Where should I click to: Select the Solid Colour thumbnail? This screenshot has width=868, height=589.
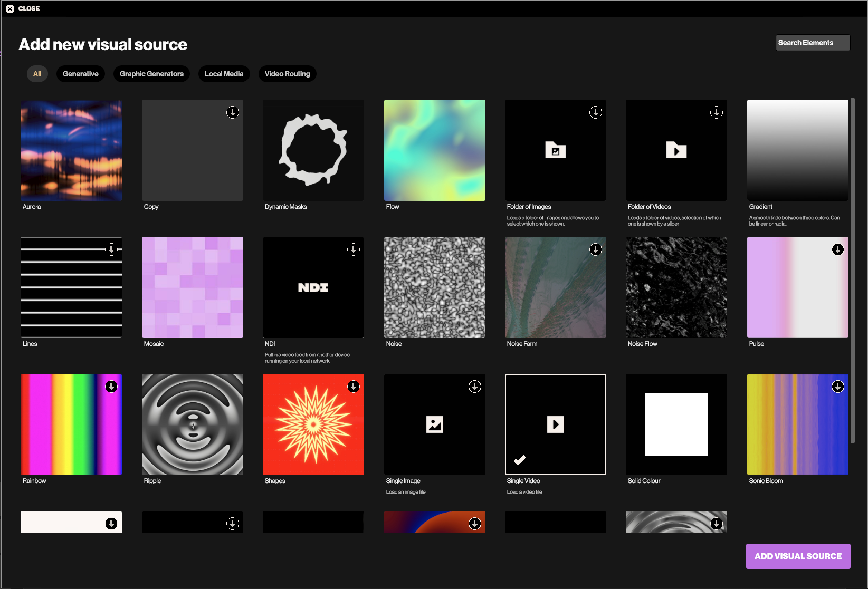676,424
